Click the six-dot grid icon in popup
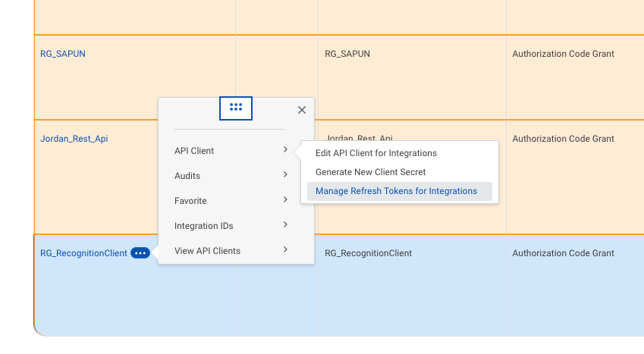Image resolution: width=644 pixels, height=354 pixels. 236,108
